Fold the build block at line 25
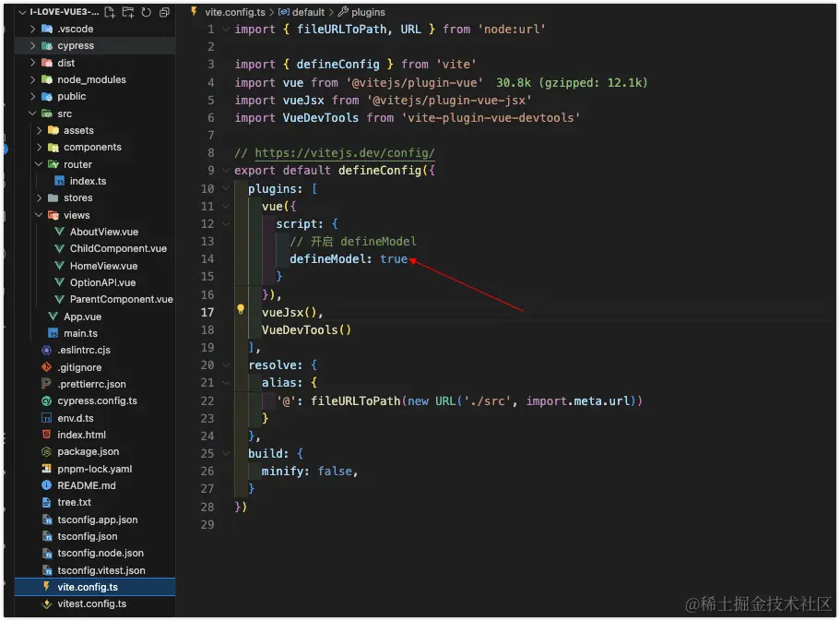 click(x=226, y=454)
